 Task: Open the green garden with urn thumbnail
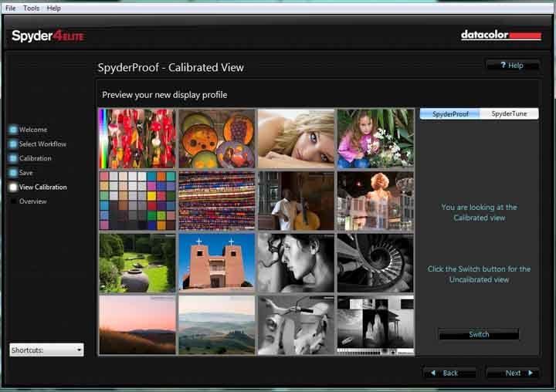(x=137, y=263)
